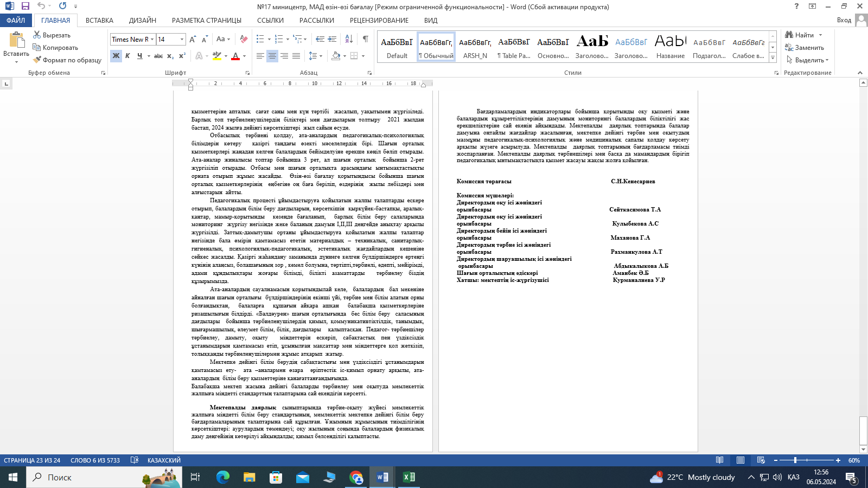The width and height of the screenshot is (868, 488).
Task: Click Заменить (Replace) button
Action: pyautogui.click(x=805, y=48)
